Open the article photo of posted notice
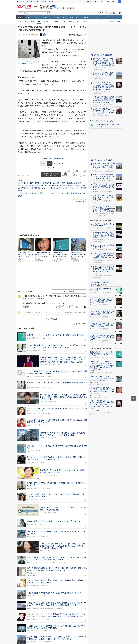This screenshot has width=138, height=644. (x=29, y=49)
